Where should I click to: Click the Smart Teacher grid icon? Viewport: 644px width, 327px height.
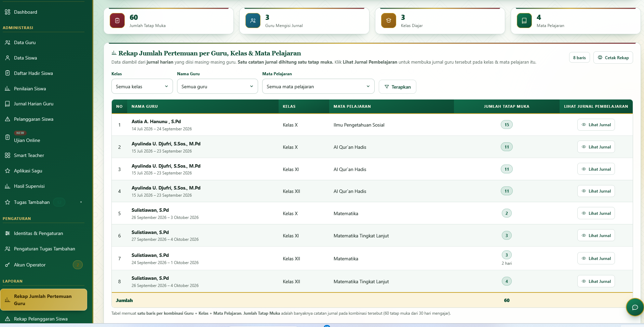(8, 155)
